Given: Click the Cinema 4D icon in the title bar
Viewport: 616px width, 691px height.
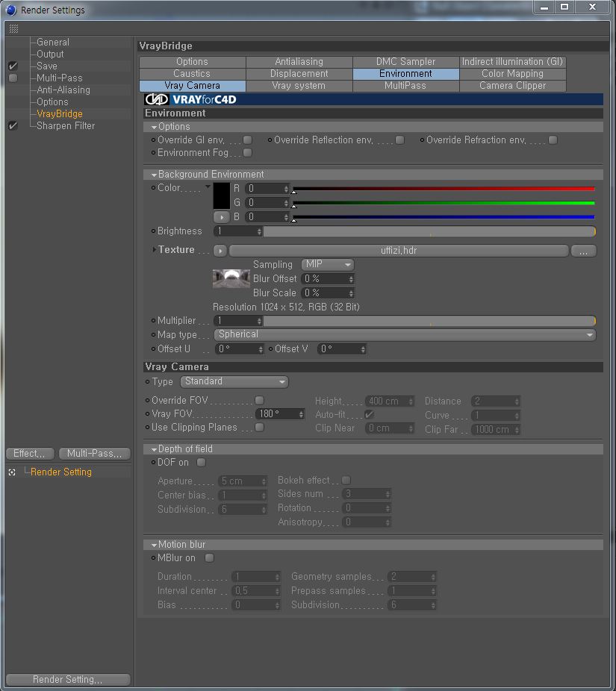Looking at the screenshot, I should pos(10,10).
